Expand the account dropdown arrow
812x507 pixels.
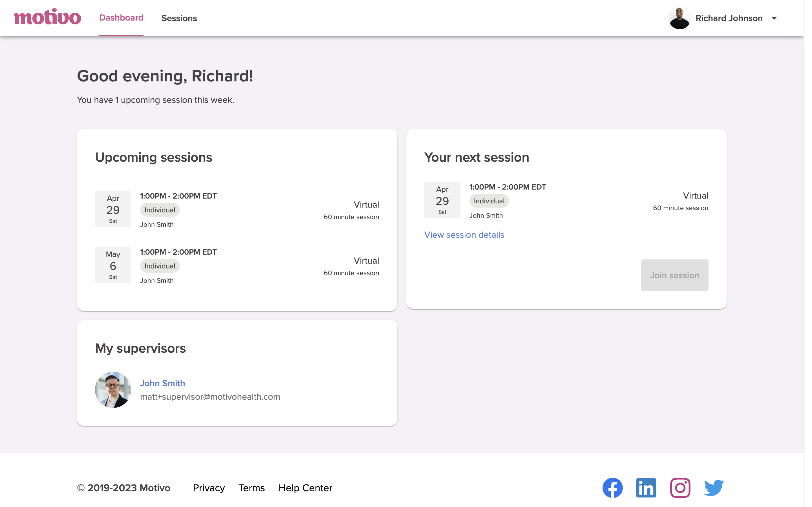(x=774, y=18)
